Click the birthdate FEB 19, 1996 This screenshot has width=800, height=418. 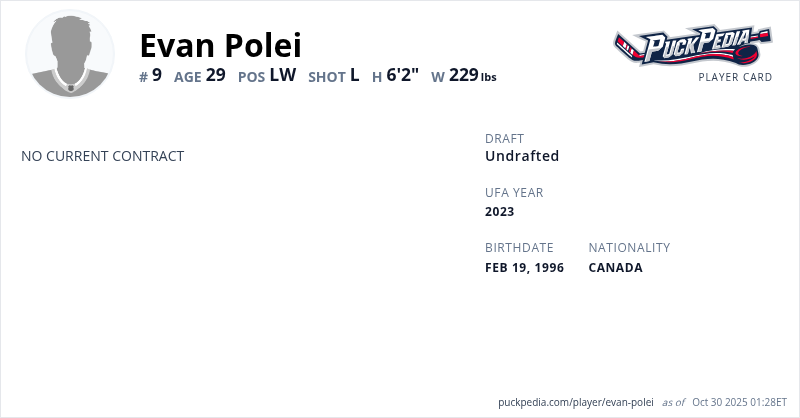point(524,268)
